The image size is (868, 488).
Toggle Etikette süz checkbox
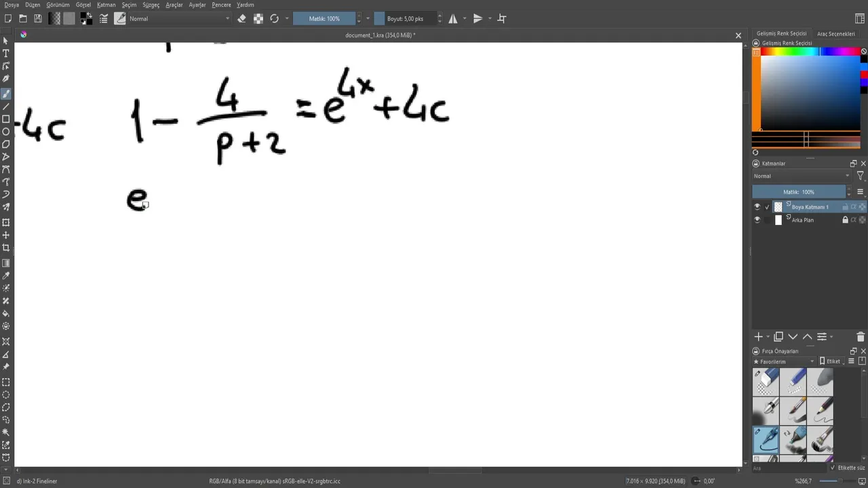[x=833, y=468]
